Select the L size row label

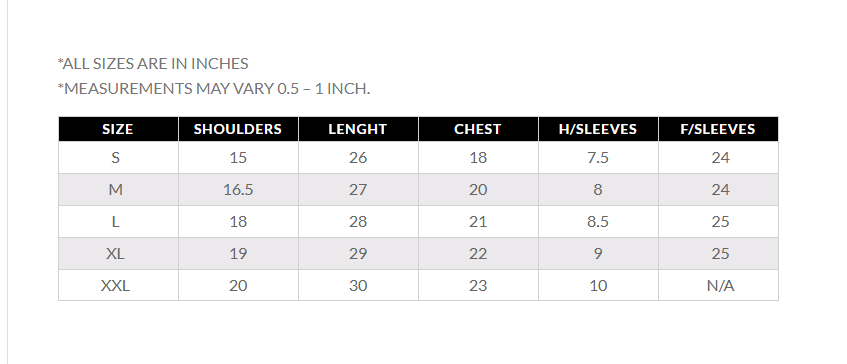(x=115, y=221)
